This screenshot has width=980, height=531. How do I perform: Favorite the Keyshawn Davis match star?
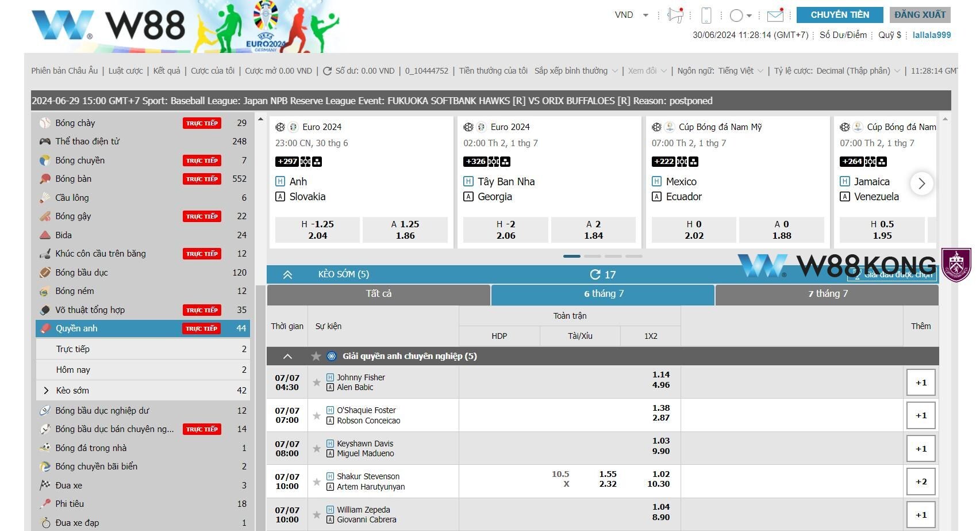(316, 448)
